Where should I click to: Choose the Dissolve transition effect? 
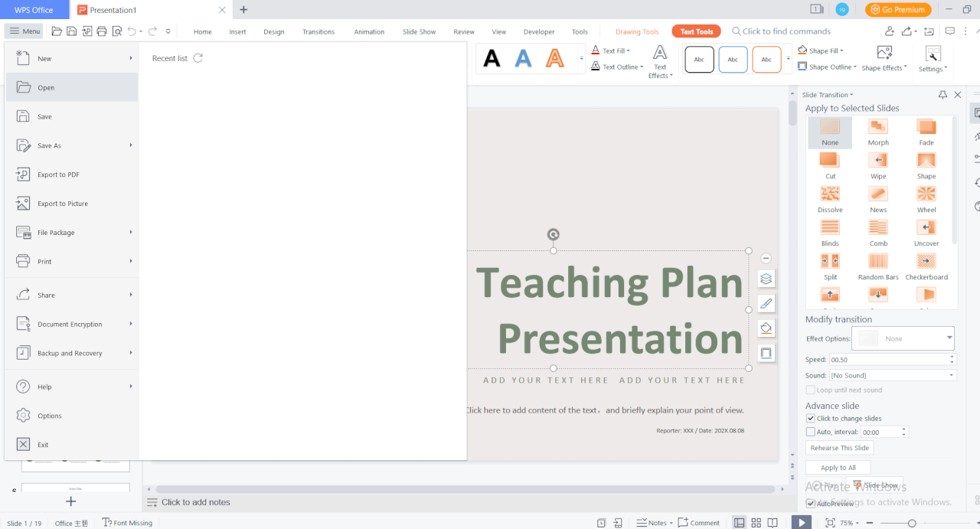(830, 194)
